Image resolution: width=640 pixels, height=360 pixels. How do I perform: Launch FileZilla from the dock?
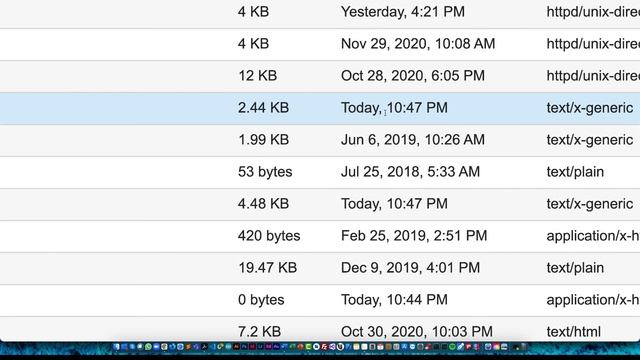324,347
